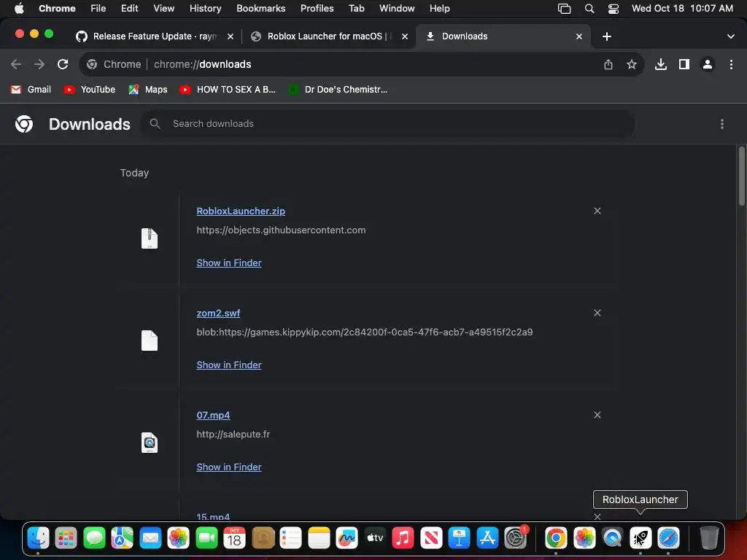747x560 pixels.
Task: Reload the downloads page
Action: pos(63,64)
